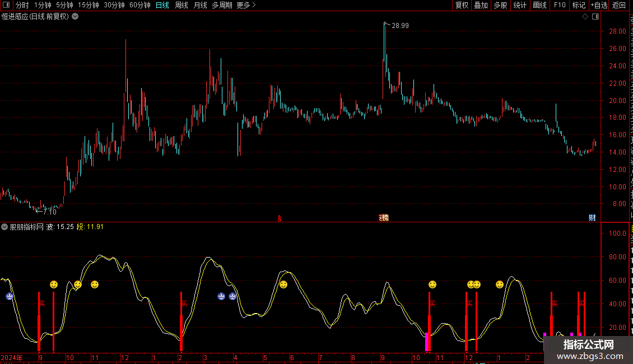This screenshot has height=364, width=633.
Task: Switch to 月线 monthly chart
Action: pyautogui.click(x=200, y=5)
